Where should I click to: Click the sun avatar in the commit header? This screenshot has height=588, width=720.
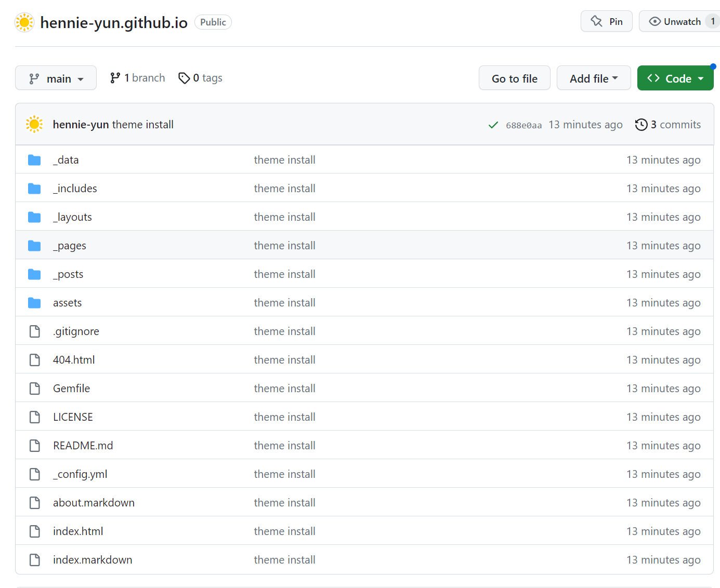pos(34,124)
